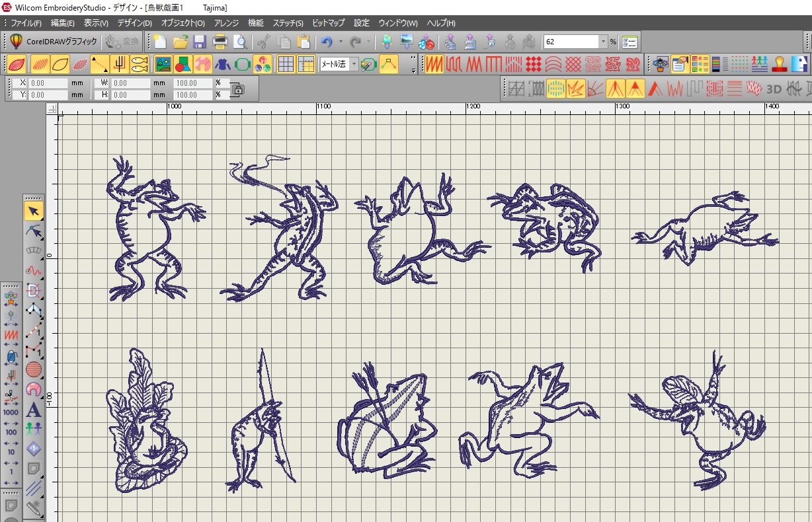The image size is (812, 522).
Task: Toggle the rulers and guides icon
Action: pos(305,64)
